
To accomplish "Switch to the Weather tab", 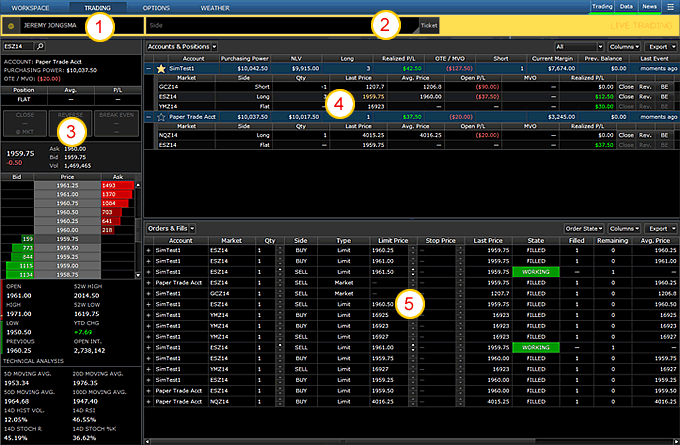I will (214, 7).
